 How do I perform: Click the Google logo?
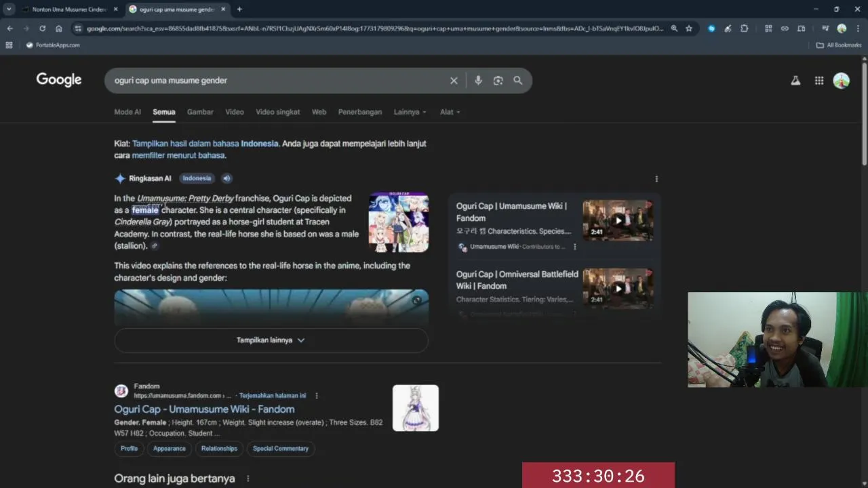(59, 80)
